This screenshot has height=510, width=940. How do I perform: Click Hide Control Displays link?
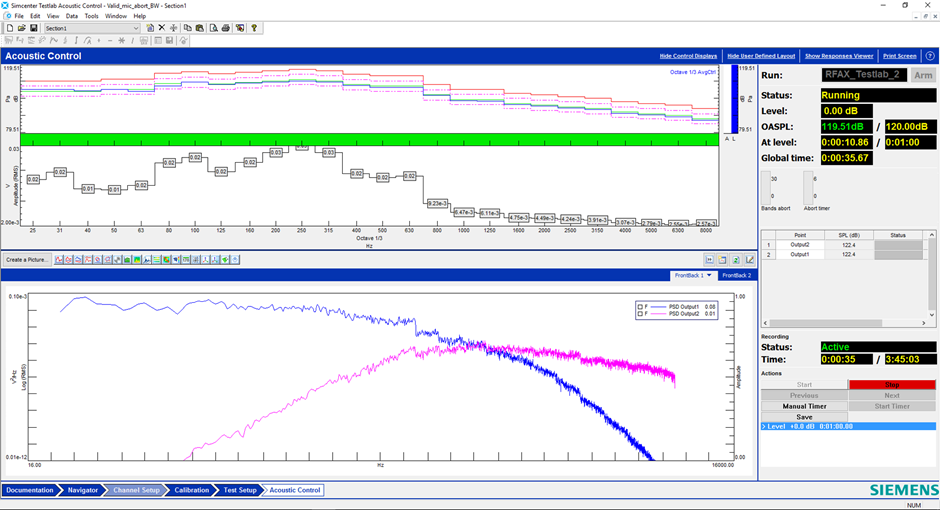pyautogui.click(x=688, y=56)
